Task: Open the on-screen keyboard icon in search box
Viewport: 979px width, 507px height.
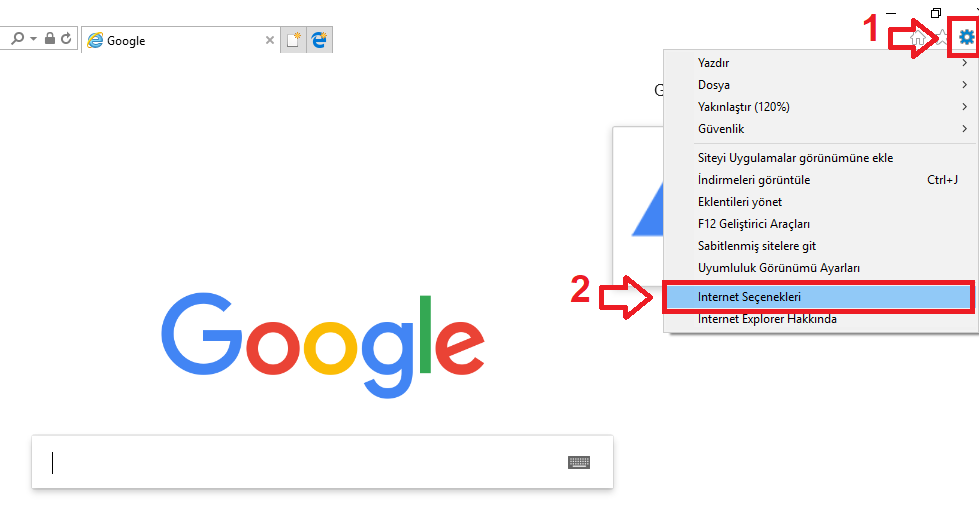Action: (579, 462)
